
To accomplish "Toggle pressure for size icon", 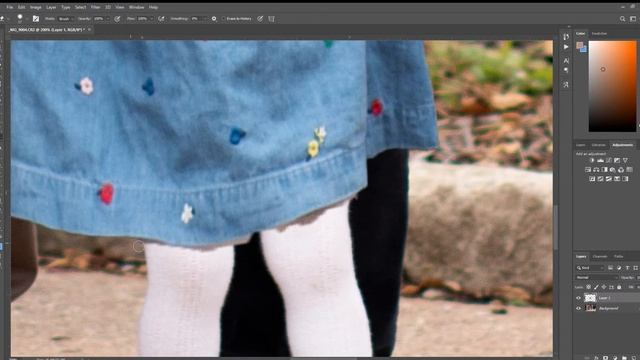I will (x=260, y=19).
